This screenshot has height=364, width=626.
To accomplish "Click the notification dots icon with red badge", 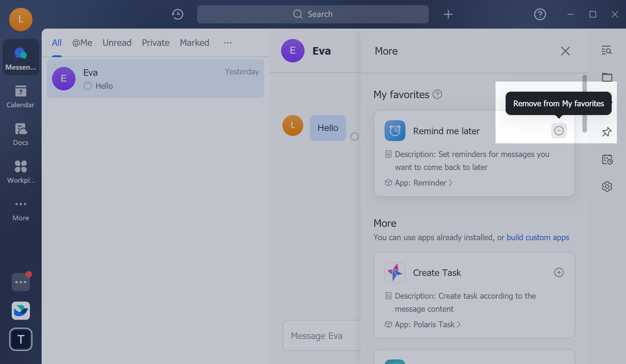I will (x=21, y=281).
